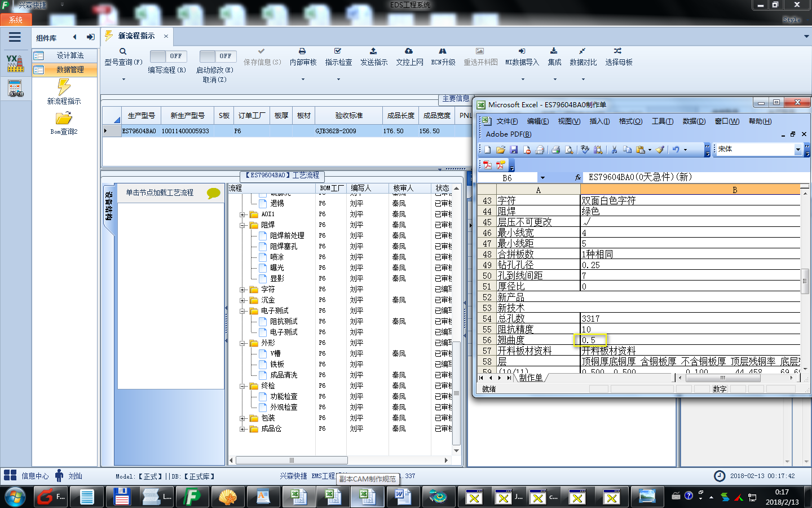Click the 系统 button at top left
This screenshot has width=812, height=508.
tap(15, 20)
